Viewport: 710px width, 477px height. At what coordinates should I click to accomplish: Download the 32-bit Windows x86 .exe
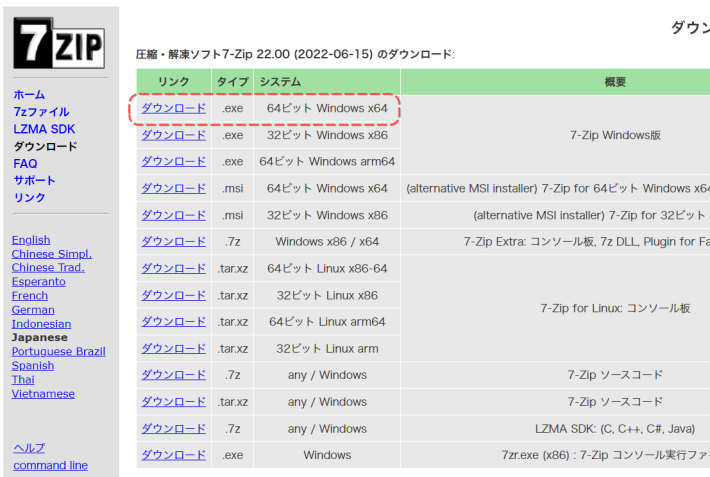tap(173, 135)
